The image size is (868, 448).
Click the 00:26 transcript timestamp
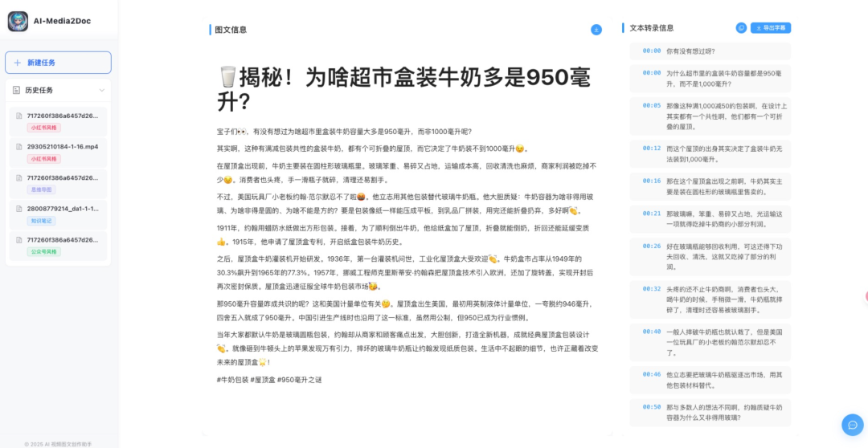[x=652, y=246]
